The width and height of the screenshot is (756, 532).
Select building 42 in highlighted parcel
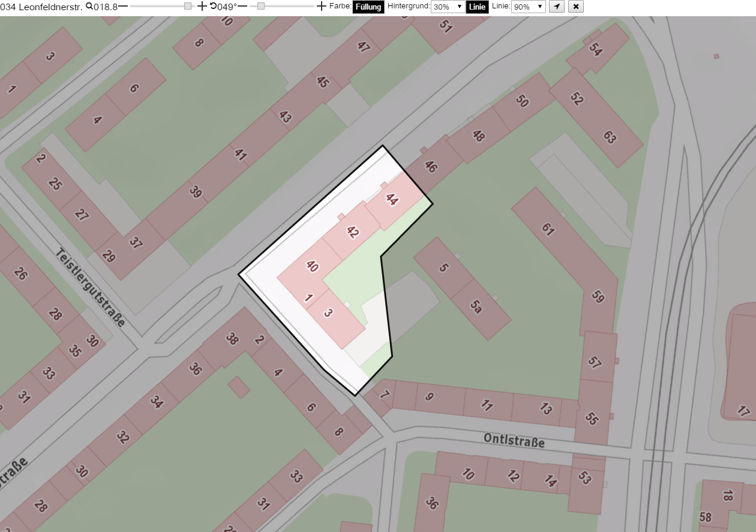[x=353, y=232]
